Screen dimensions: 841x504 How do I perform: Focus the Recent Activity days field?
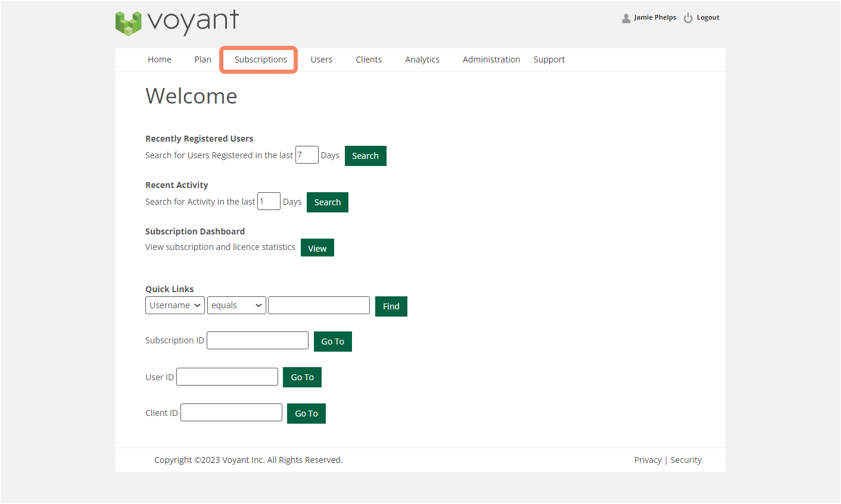269,201
